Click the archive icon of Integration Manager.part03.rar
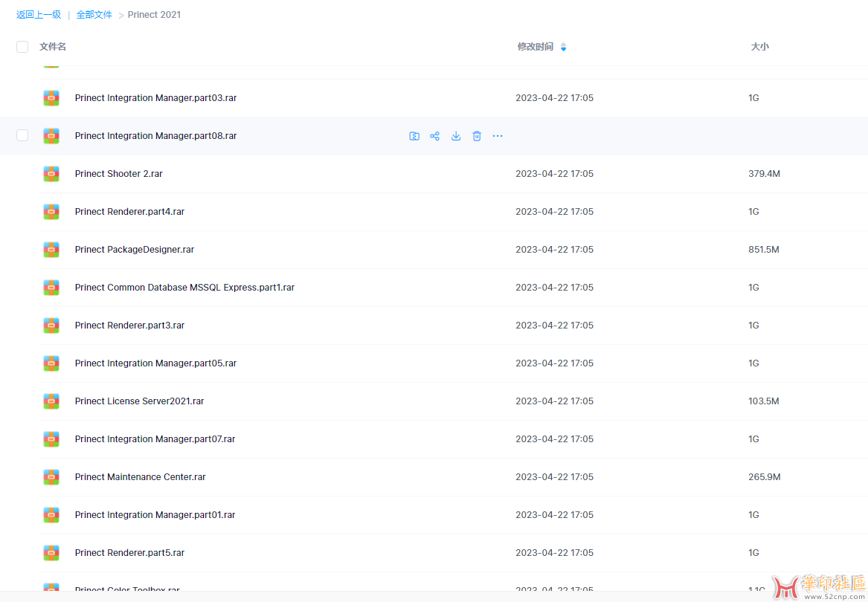The image size is (868, 602). [51, 98]
